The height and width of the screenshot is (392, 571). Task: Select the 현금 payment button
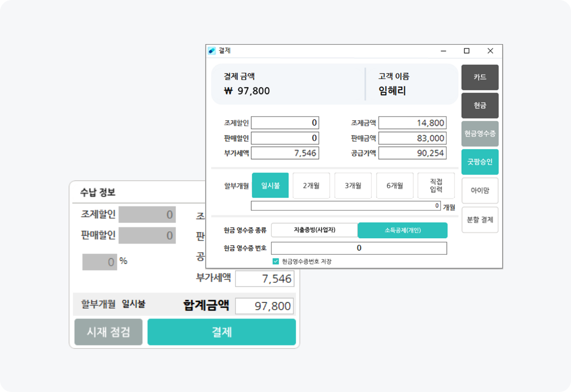coord(479,105)
